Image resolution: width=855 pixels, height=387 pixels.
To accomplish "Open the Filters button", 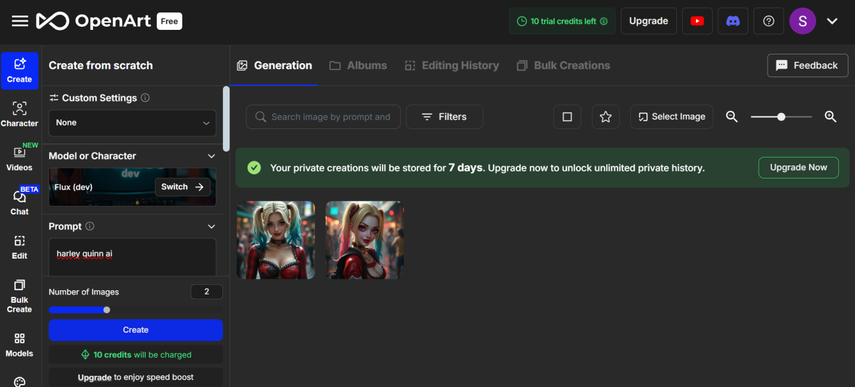I will coord(444,117).
